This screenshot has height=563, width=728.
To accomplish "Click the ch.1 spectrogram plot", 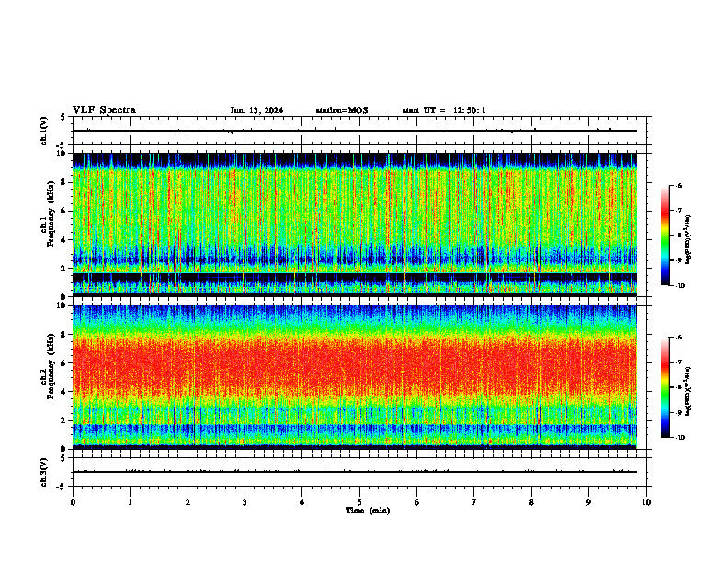I will click(355, 224).
